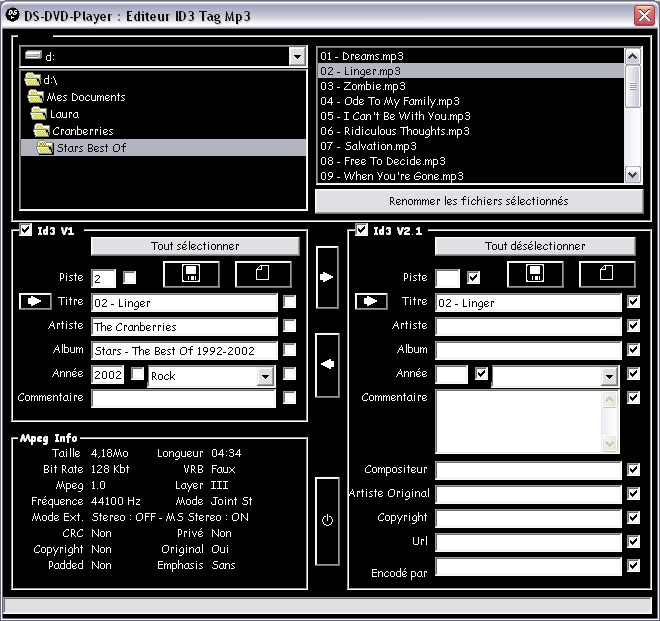Uncheck the Compositeur field checkbox
660x621 pixels.
[632, 469]
